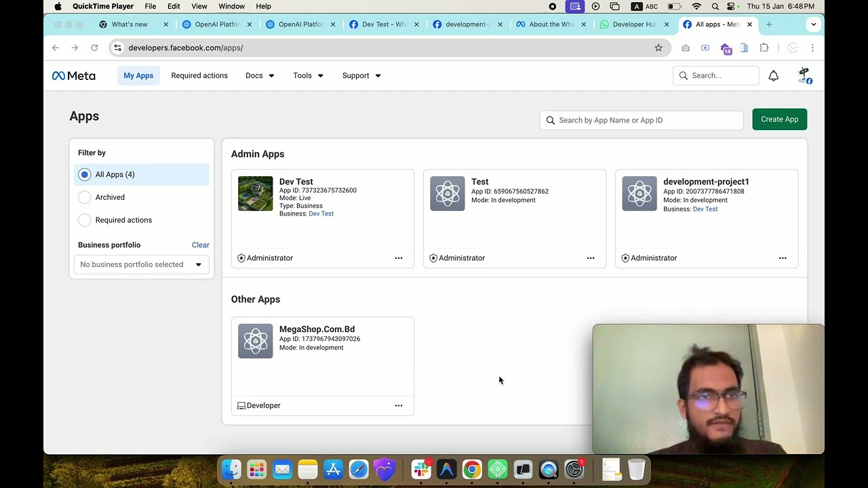Expand the Support menu
This screenshot has height=488, width=868.
[x=361, y=76]
